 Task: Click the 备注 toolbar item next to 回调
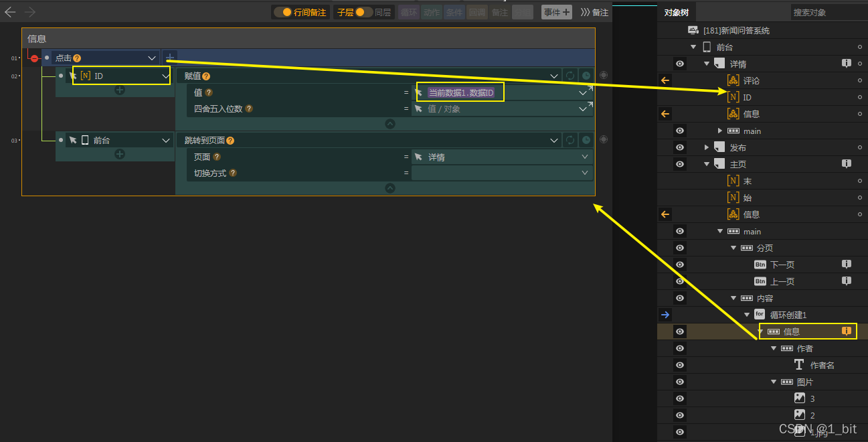click(x=500, y=12)
